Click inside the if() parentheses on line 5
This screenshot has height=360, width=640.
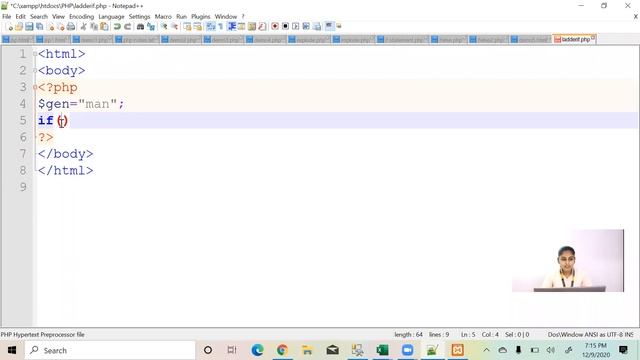tap(62, 120)
